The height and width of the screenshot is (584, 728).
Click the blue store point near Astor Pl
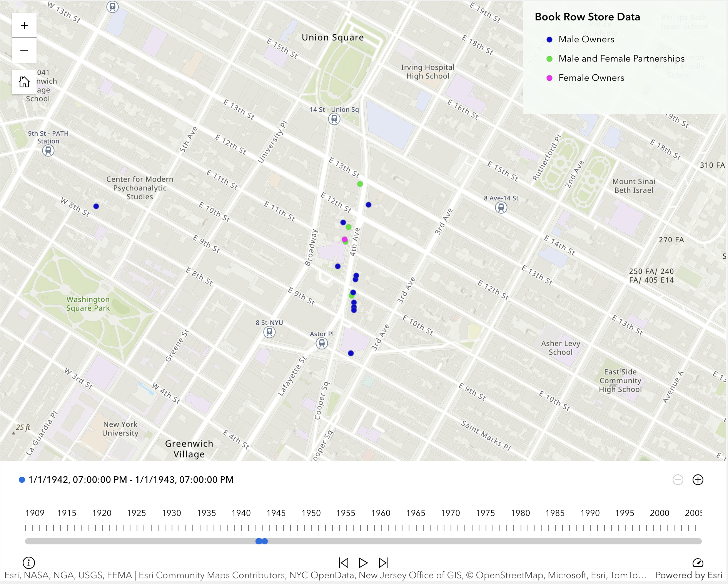click(351, 353)
